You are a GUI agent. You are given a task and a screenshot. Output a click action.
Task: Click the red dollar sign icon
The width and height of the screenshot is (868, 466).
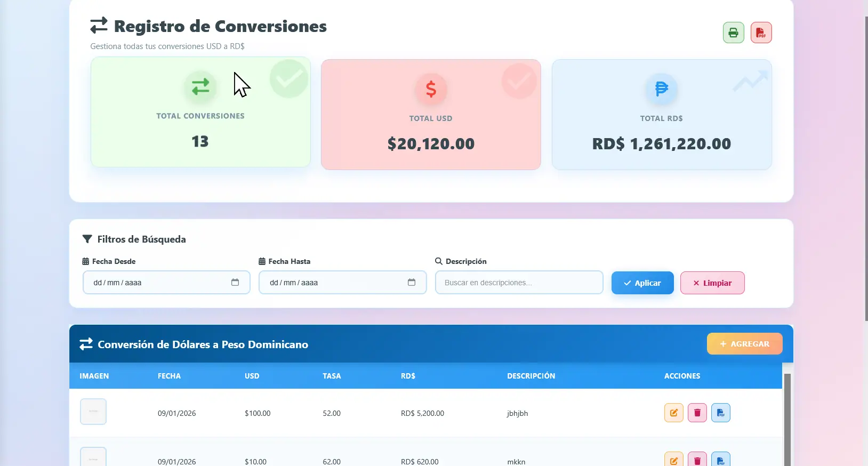click(x=431, y=89)
